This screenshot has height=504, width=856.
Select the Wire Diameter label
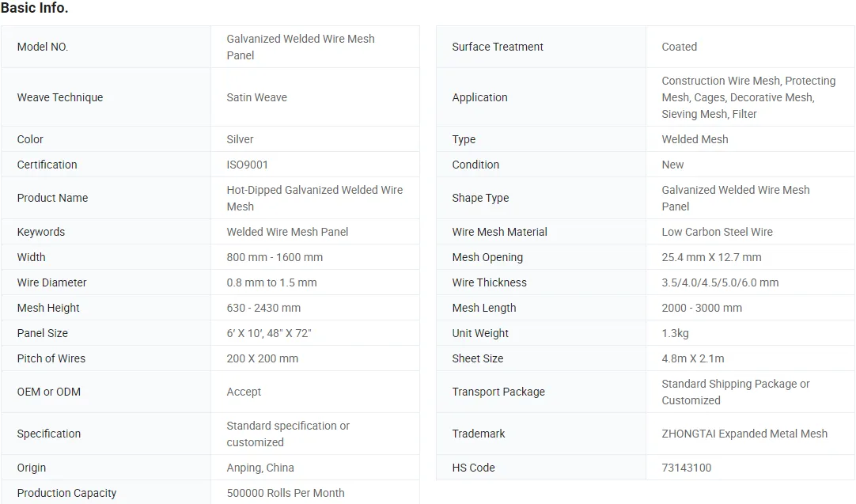[x=52, y=282]
